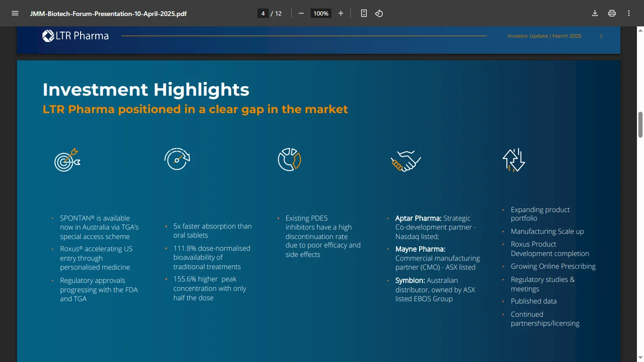Click "155.6% higher peak concentration" bullet
Image resolution: width=644 pixels, height=362 pixels.
point(210,288)
